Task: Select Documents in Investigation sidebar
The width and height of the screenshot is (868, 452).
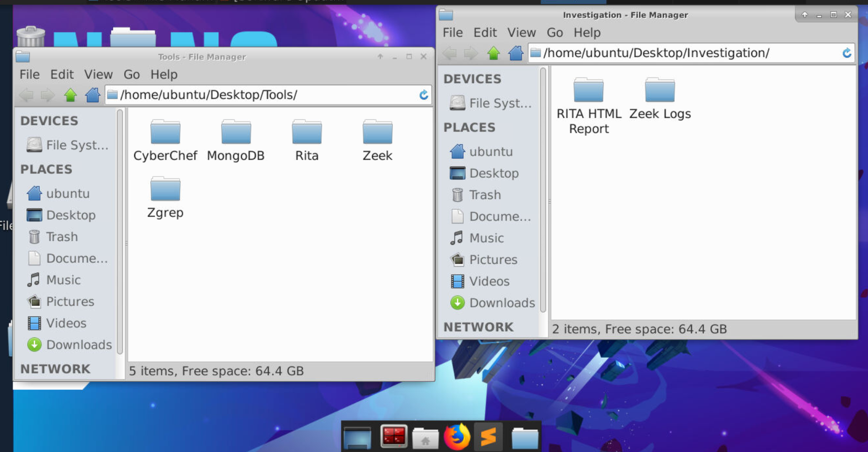Action: coord(491,216)
